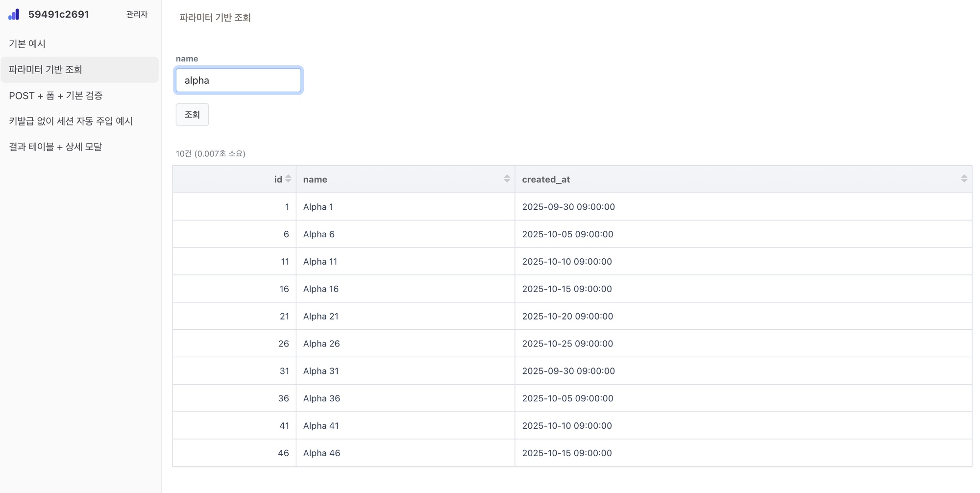Open 결과 테이블 + 상세 모달 page
980x493 pixels.
coord(55,147)
